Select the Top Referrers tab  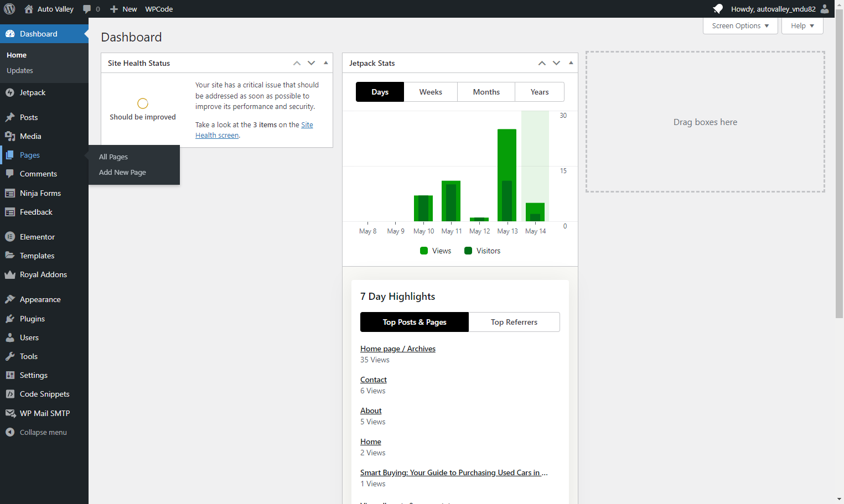(514, 322)
